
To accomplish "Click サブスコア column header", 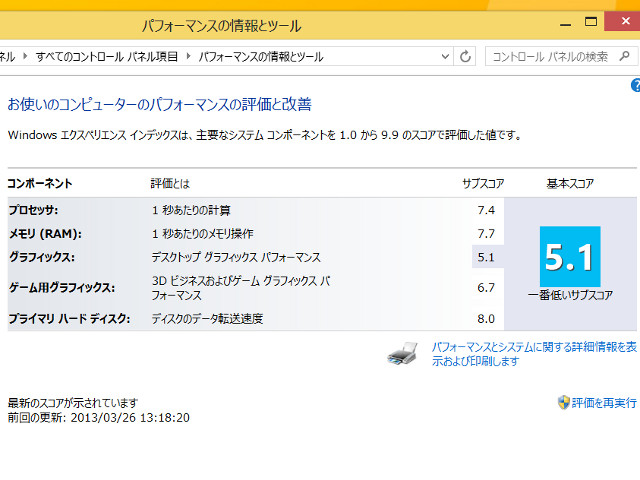I will pyautogui.click(x=483, y=183).
